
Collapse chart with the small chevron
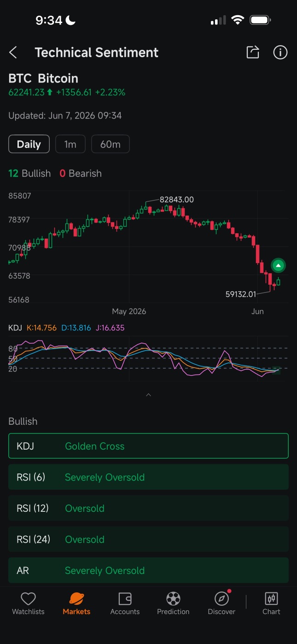tap(148, 395)
